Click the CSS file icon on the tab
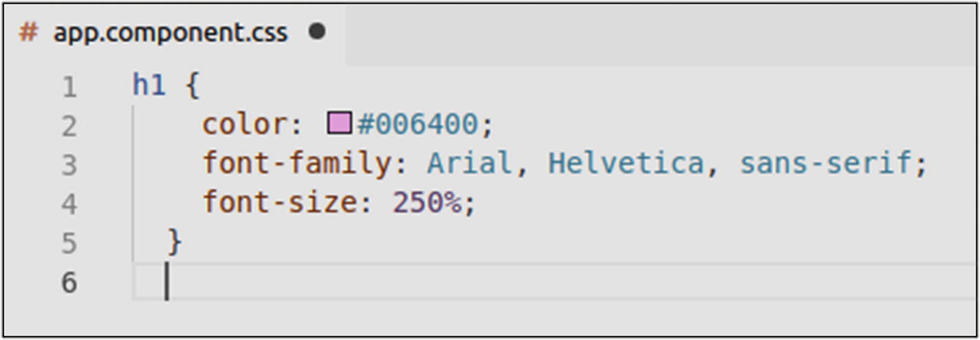The image size is (980, 340). point(28,32)
